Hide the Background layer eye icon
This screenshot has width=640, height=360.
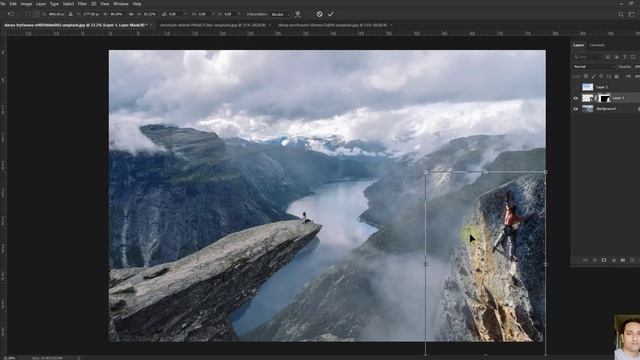point(576,109)
